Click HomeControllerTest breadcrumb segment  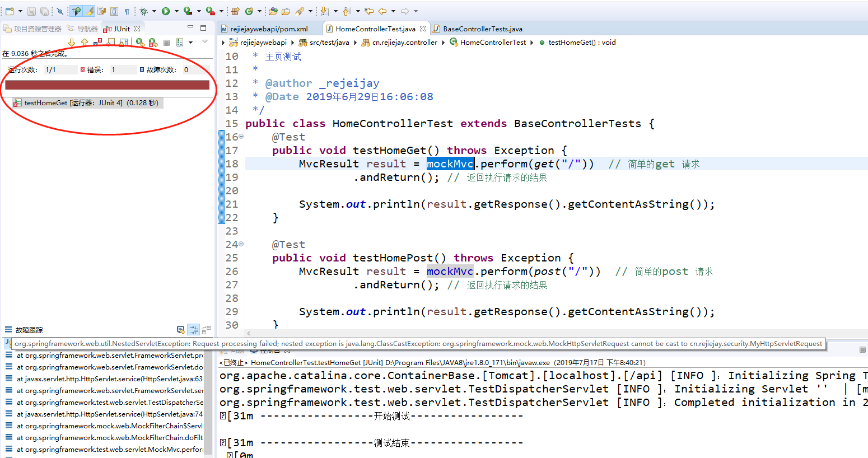tap(488, 43)
